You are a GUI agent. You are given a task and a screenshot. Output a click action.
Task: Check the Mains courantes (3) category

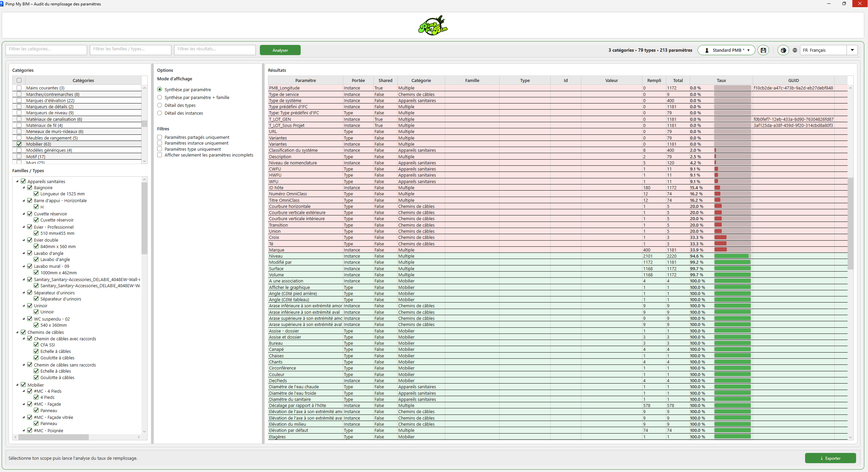(19, 88)
